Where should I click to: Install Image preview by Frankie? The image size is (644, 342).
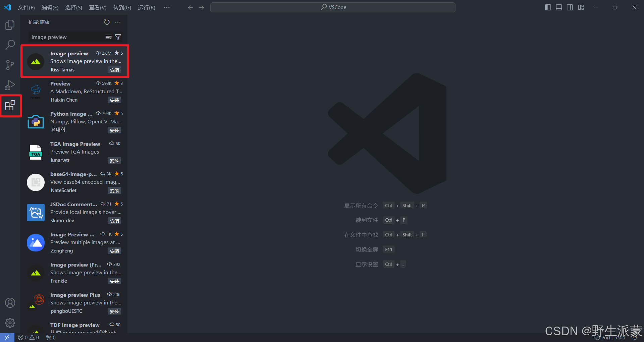[x=114, y=281]
